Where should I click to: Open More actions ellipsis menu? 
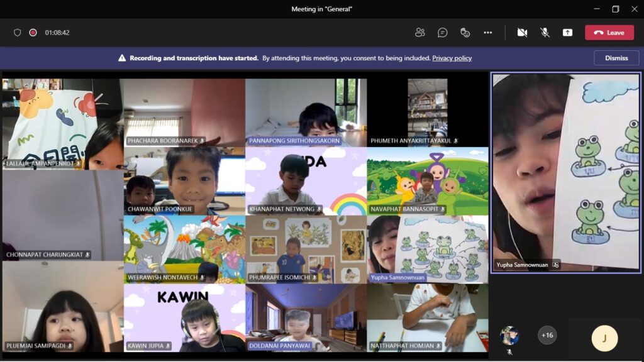click(488, 33)
